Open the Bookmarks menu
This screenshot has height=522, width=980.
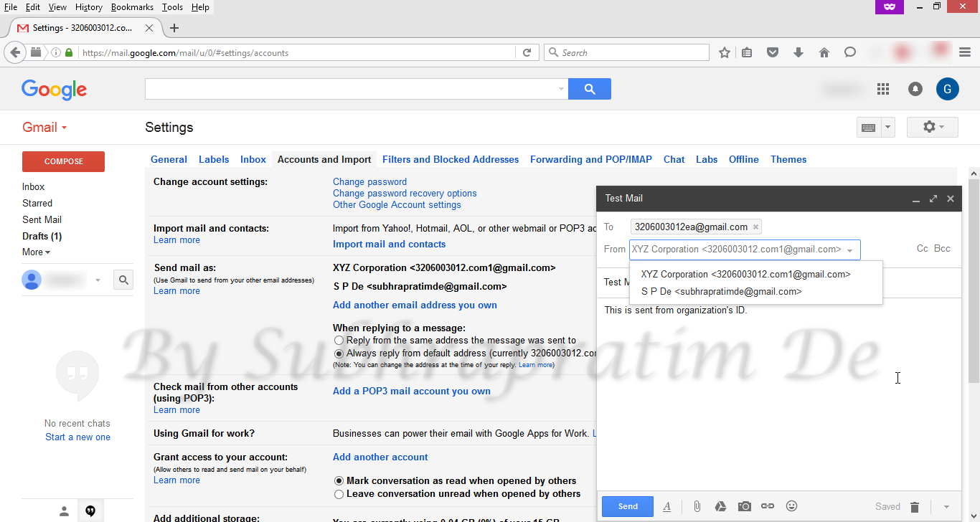(132, 7)
